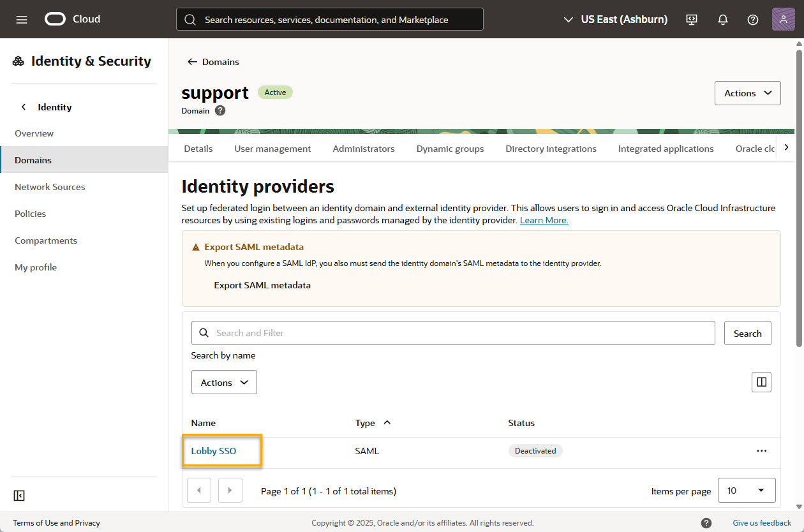Open the hamburger navigation menu
Viewport: 804px width, 532px height.
click(22, 20)
